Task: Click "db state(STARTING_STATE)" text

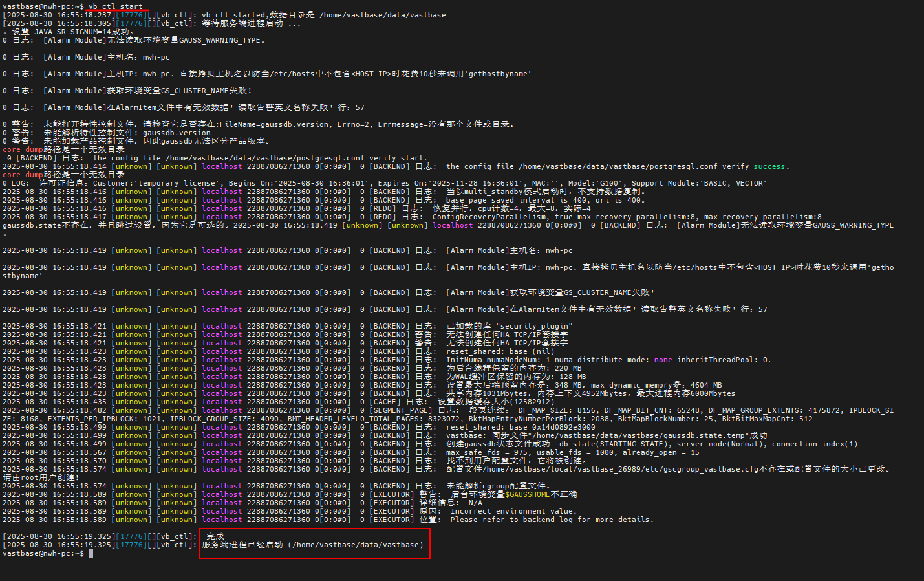Action: click(614, 444)
